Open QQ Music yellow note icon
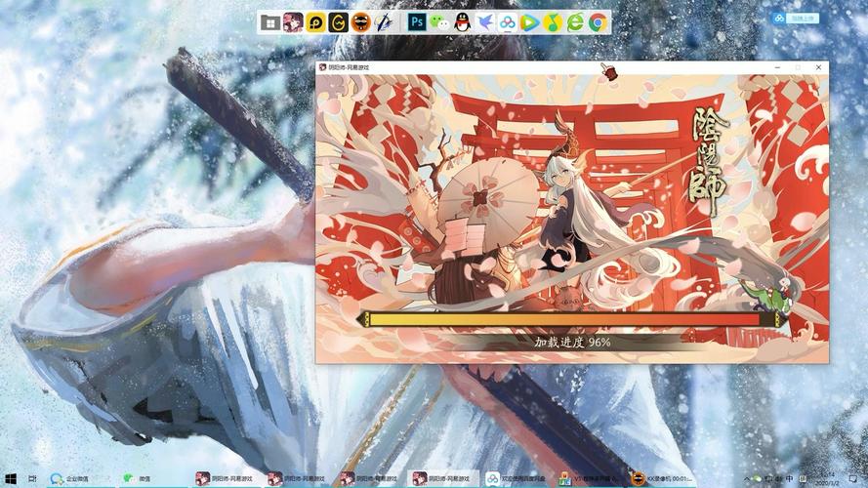This screenshot has width=868, height=488. [553, 22]
